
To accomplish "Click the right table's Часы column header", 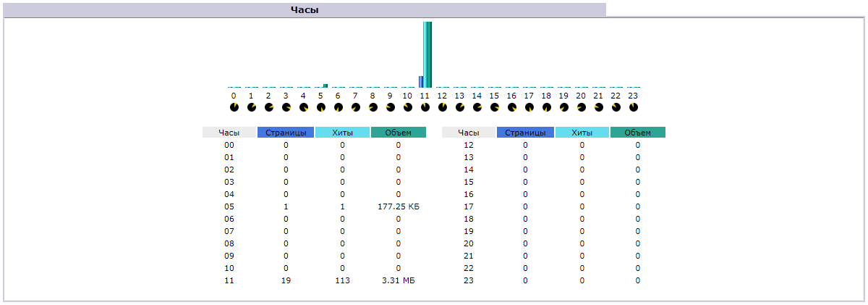I will 468,133.
